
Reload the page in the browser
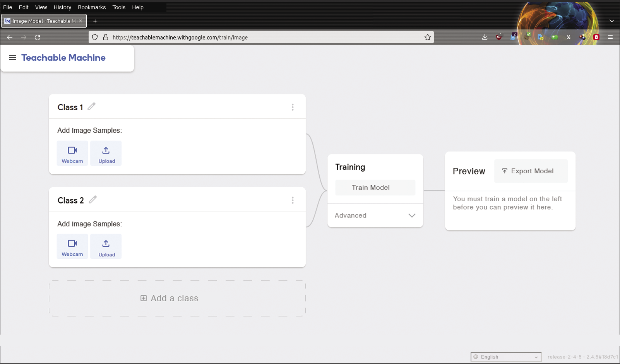pos(38,38)
